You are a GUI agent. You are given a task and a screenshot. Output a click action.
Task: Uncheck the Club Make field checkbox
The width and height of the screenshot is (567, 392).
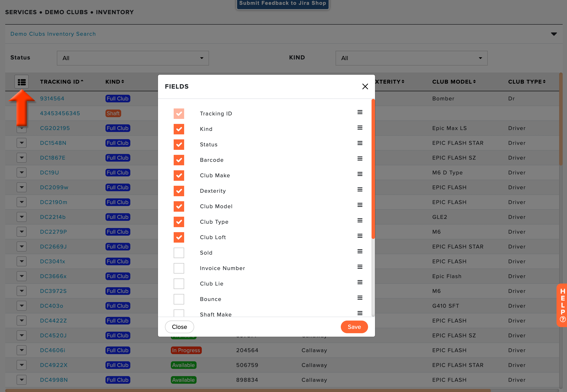tap(179, 176)
